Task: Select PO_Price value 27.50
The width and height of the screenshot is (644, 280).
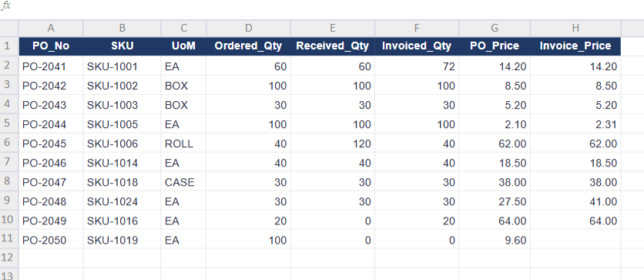Action: (495, 201)
